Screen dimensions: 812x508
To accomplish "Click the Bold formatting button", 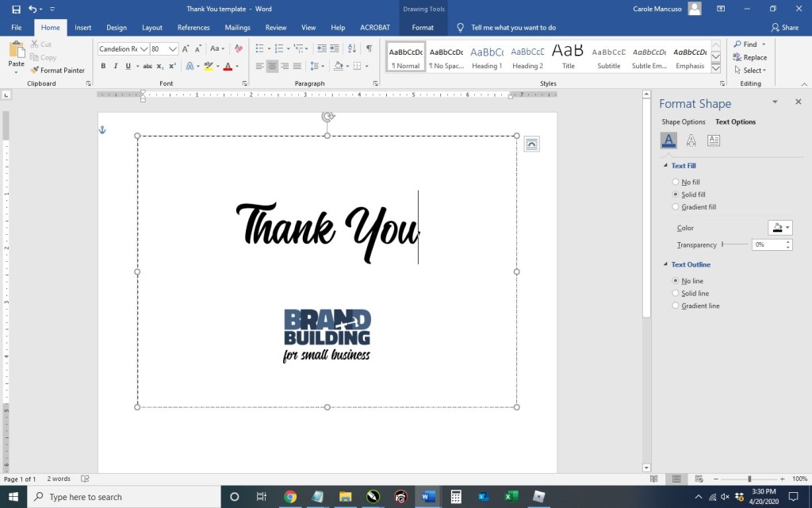I will tap(103, 67).
